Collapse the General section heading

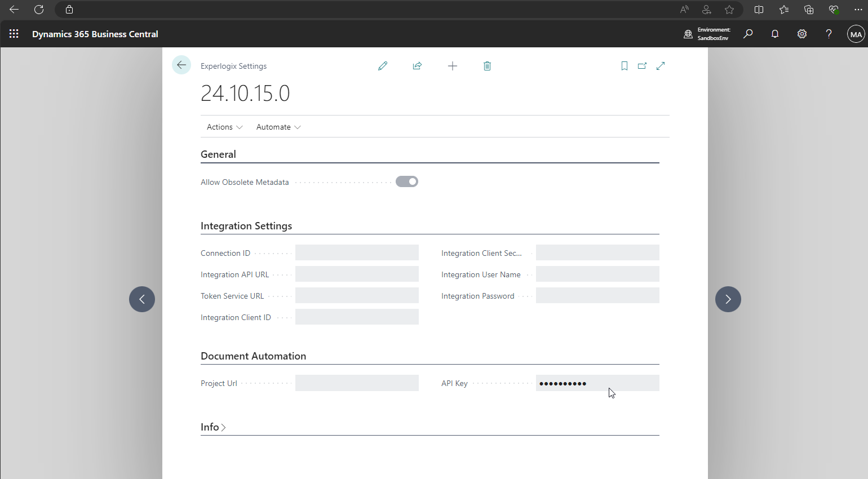point(218,154)
